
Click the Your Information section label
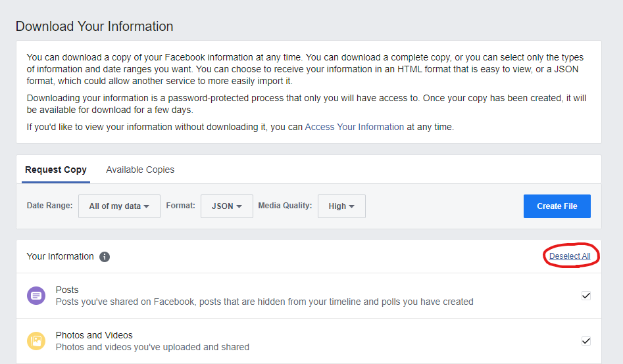60,256
